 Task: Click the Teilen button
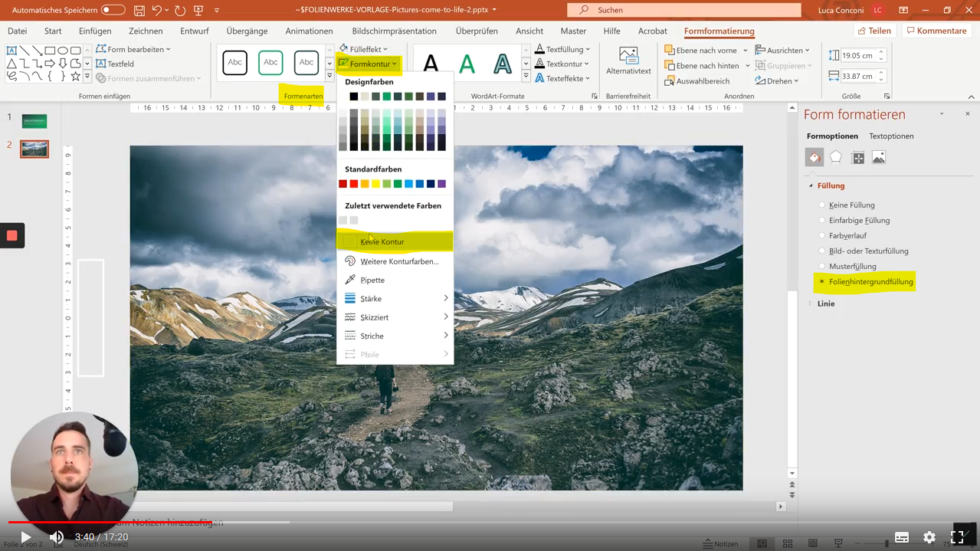(x=873, y=31)
